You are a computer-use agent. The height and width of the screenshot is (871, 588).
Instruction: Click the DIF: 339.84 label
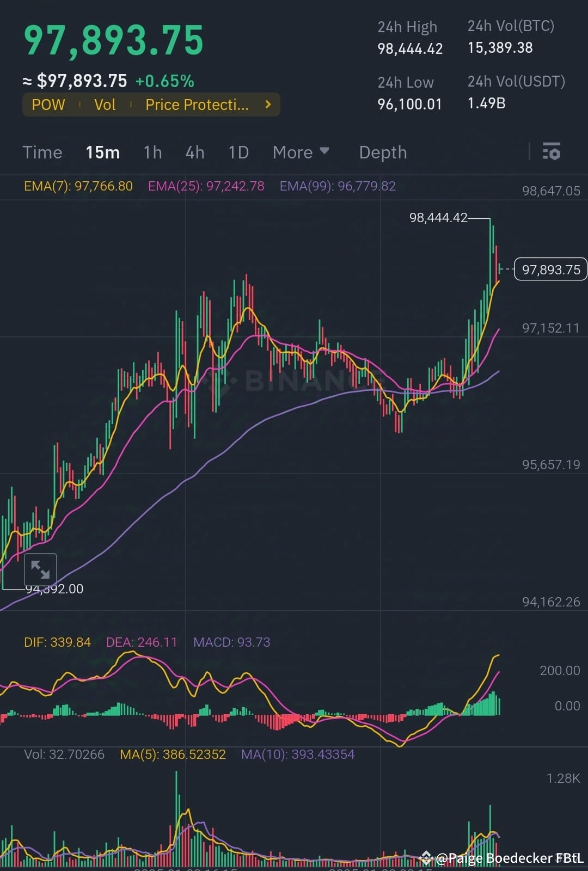click(x=57, y=642)
